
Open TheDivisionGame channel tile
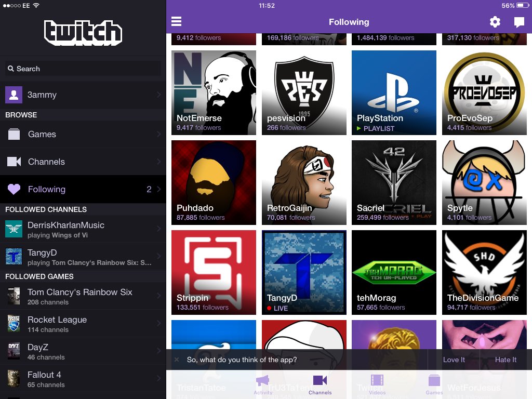pyautogui.click(x=484, y=272)
